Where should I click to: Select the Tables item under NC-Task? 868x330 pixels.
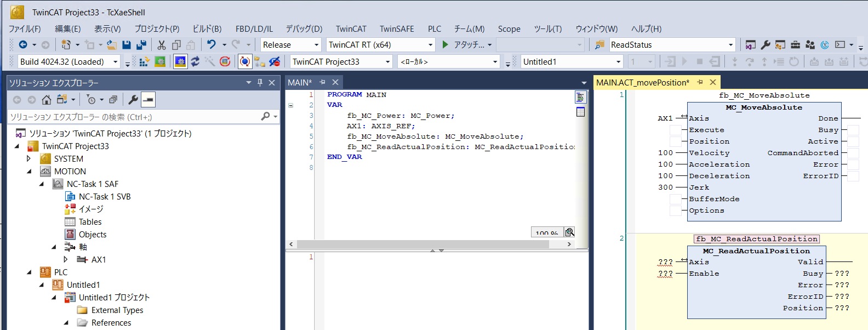pos(90,222)
